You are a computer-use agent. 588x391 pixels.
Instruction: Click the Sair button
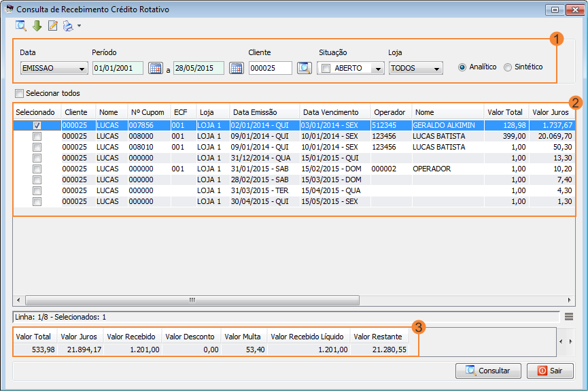click(x=550, y=371)
